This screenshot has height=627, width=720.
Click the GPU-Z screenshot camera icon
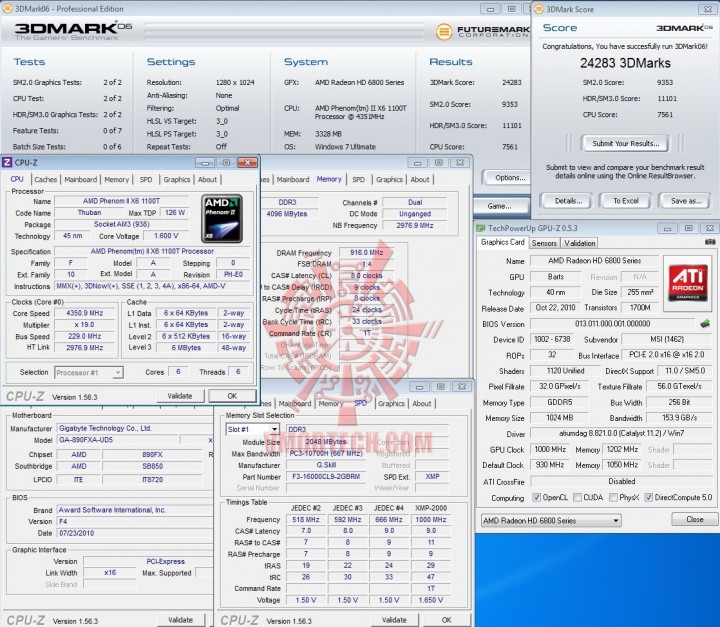pyautogui.click(x=710, y=242)
